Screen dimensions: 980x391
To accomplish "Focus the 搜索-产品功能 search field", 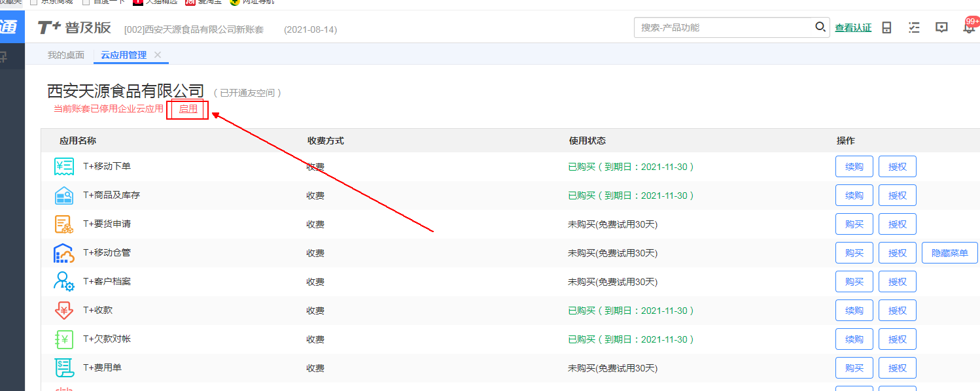I will pyautogui.click(x=724, y=27).
